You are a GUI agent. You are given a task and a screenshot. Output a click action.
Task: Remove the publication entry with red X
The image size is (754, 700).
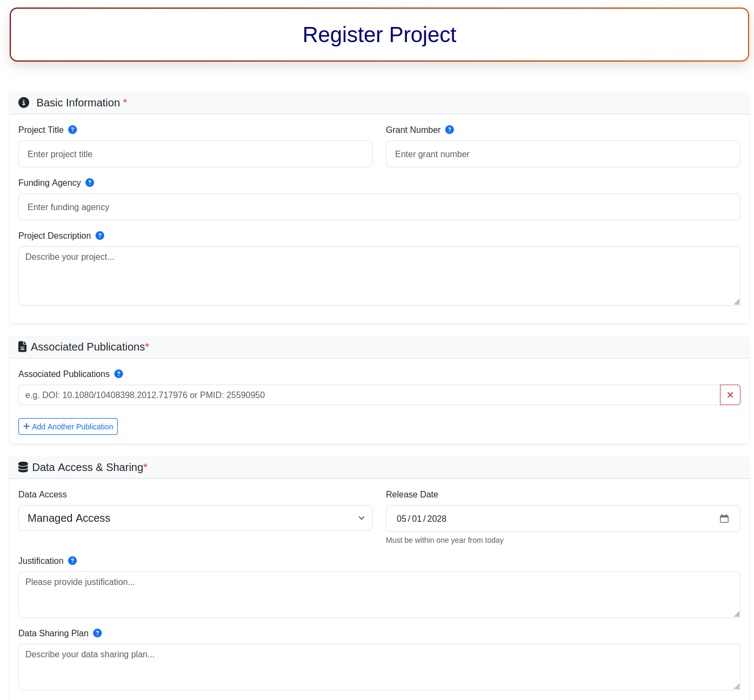(x=730, y=395)
